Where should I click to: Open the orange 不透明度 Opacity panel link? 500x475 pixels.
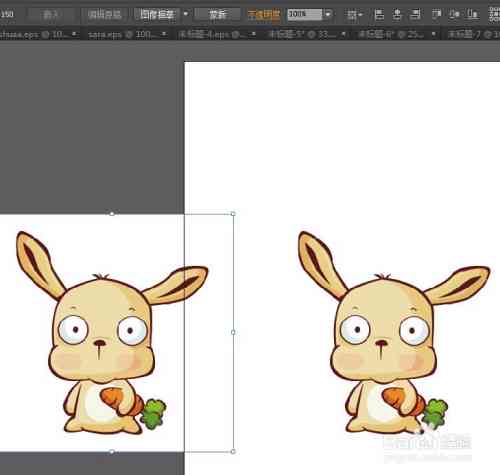[263, 15]
